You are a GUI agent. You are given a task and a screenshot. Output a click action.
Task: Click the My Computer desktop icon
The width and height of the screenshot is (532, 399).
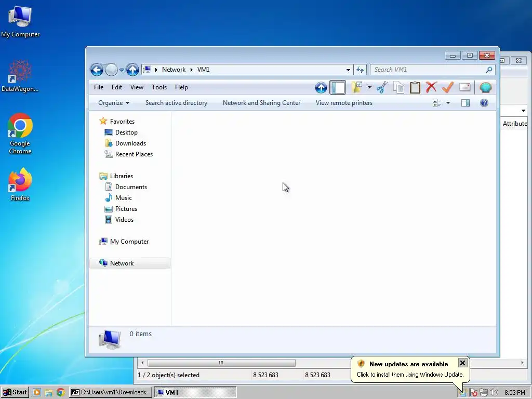20,22
